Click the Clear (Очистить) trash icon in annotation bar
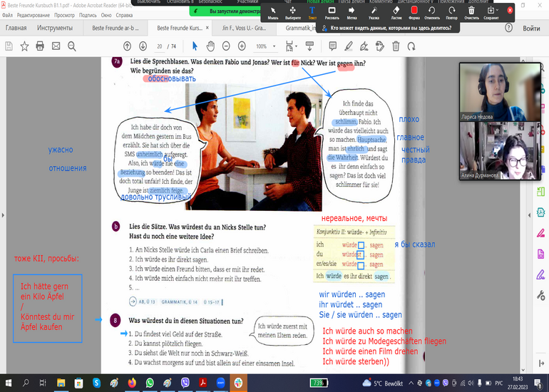 (471, 12)
